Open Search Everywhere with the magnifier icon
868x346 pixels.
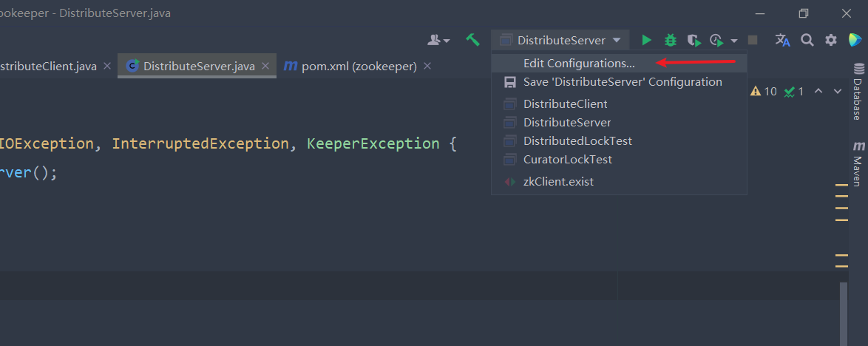807,41
